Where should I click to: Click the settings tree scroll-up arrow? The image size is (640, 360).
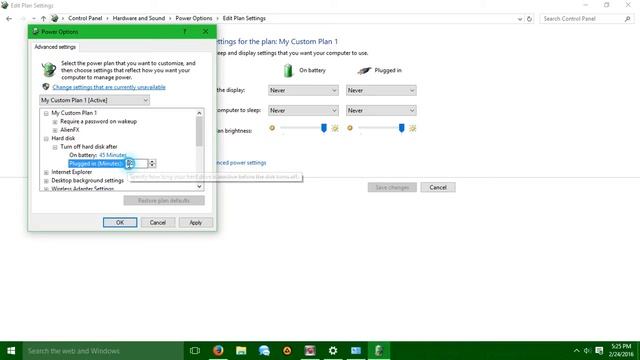199,113
